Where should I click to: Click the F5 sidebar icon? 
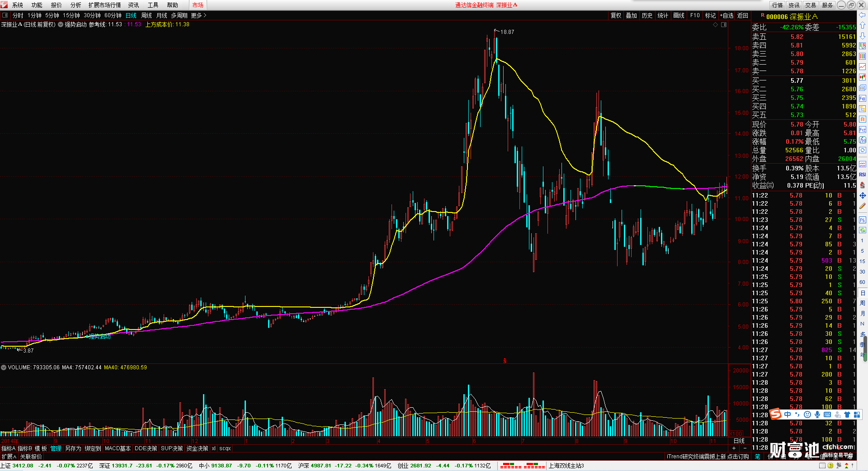[863, 220]
